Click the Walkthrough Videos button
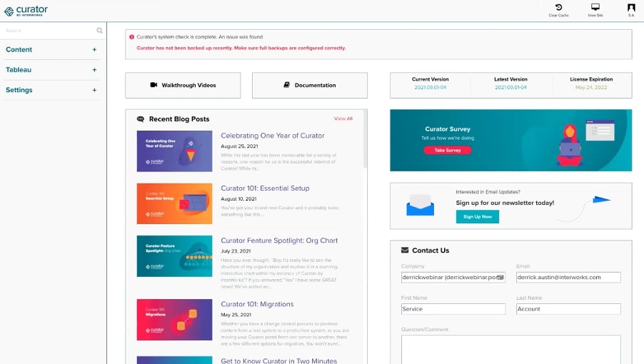644x364 pixels. pos(183,86)
